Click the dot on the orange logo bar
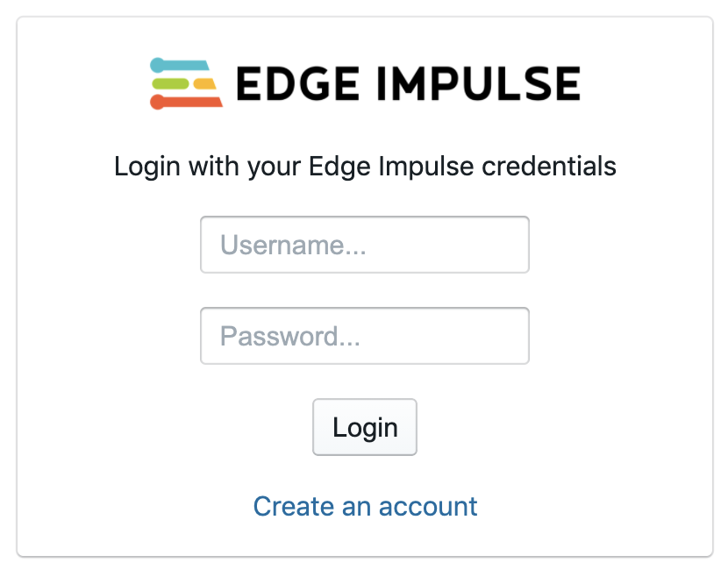The image size is (728, 577). pos(158,102)
